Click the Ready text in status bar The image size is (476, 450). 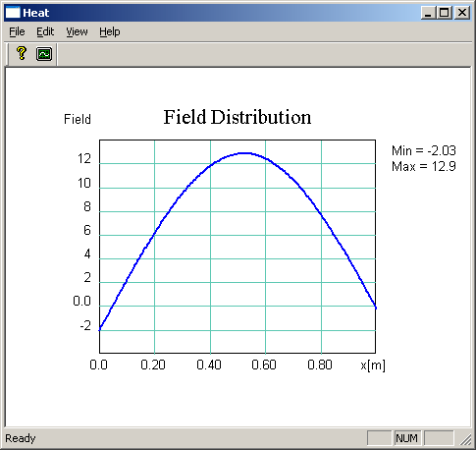[x=21, y=438]
